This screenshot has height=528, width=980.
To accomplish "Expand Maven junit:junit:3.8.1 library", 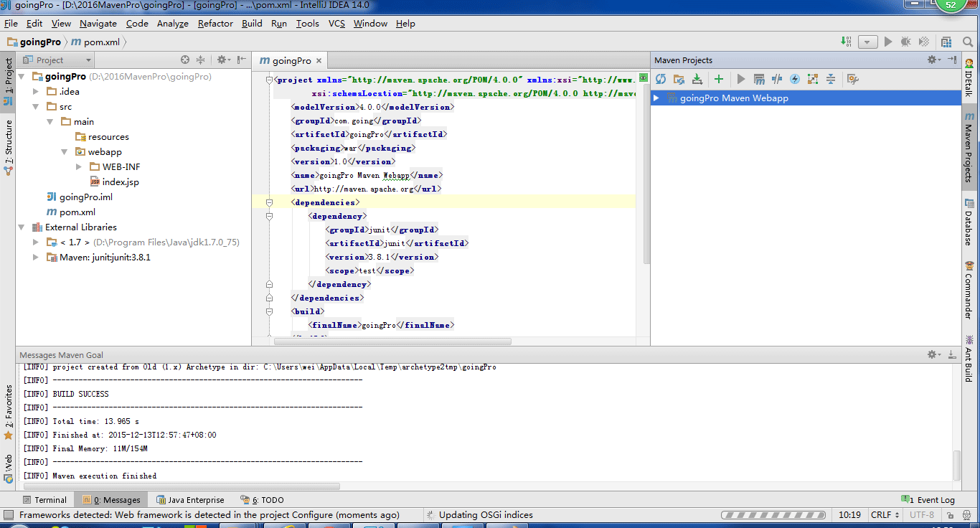I will click(37, 257).
